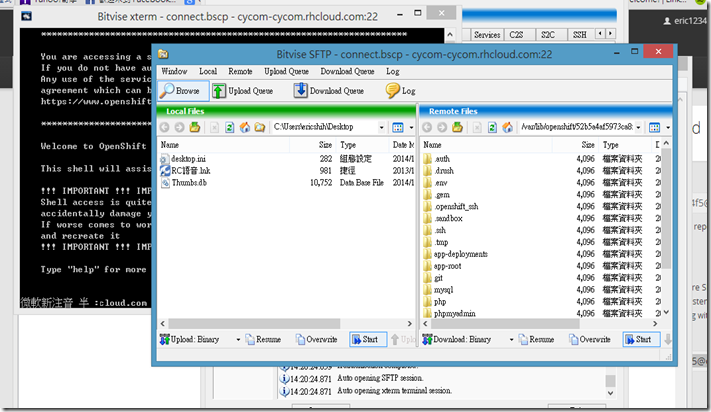711x412 pixels.
Task: Select the git remote folder
Action: 438,278
